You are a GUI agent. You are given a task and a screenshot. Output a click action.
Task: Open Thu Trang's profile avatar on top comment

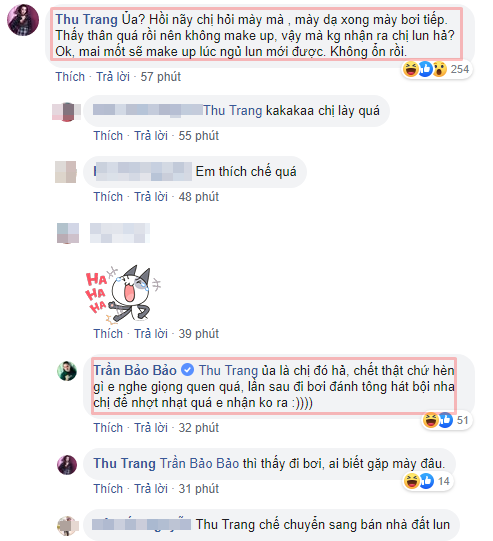click(23, 20)
